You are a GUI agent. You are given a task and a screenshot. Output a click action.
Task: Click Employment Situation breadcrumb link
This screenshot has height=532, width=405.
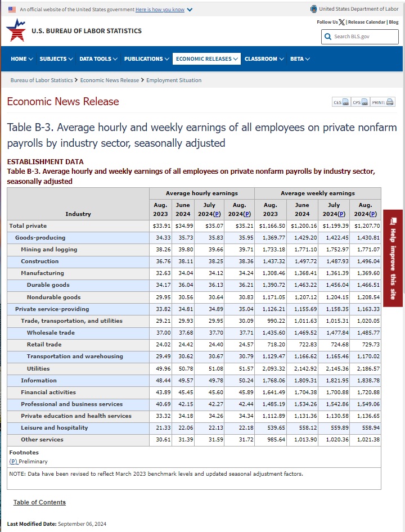pyautogui.click(x=174, y=80)
